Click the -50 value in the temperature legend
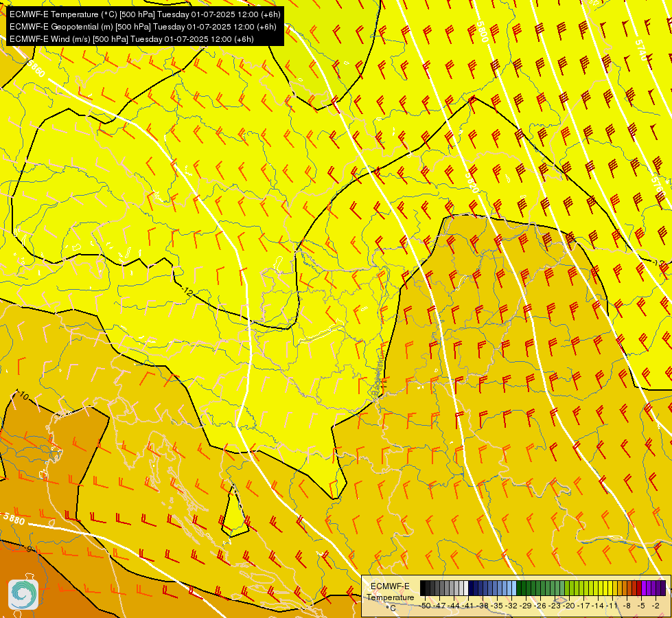672x618 pixels. pyautogui.click(x=425, y=606)
